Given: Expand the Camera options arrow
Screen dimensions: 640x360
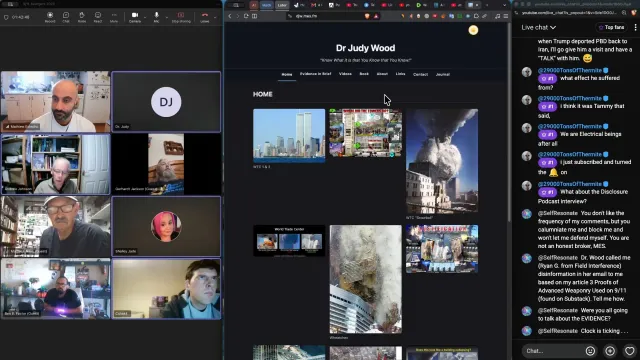Looking at the screenshot, I should (145, 17).
